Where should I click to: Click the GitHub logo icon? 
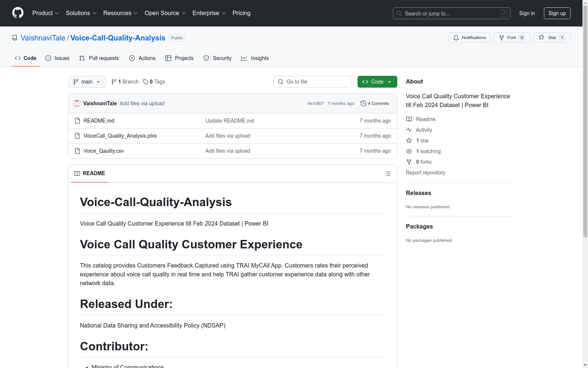18,13
